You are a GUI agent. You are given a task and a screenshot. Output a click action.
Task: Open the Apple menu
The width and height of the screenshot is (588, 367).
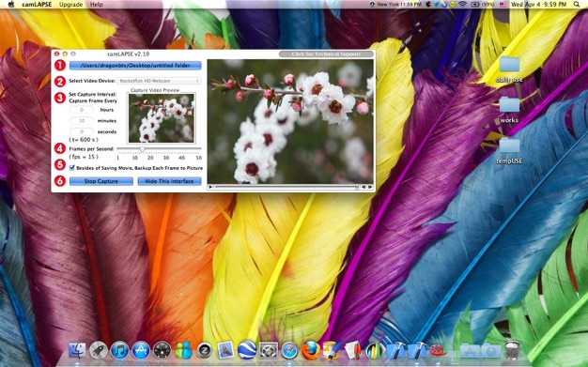tap(11, 5)
